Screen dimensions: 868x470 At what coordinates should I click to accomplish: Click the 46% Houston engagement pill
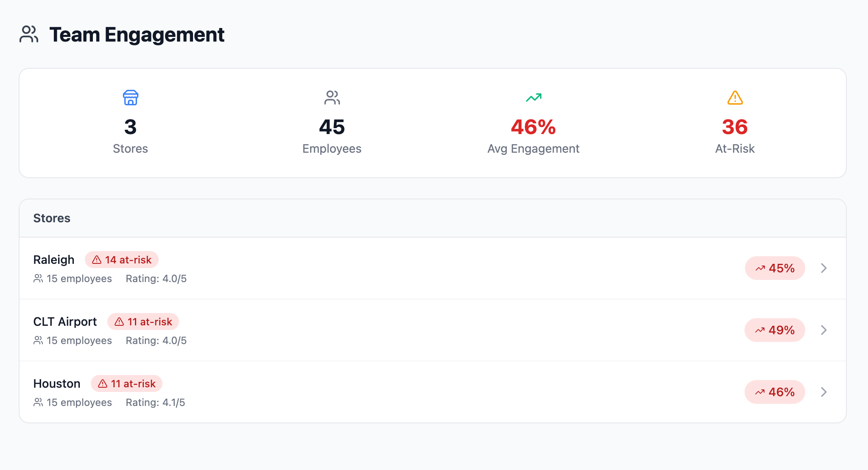775,392
